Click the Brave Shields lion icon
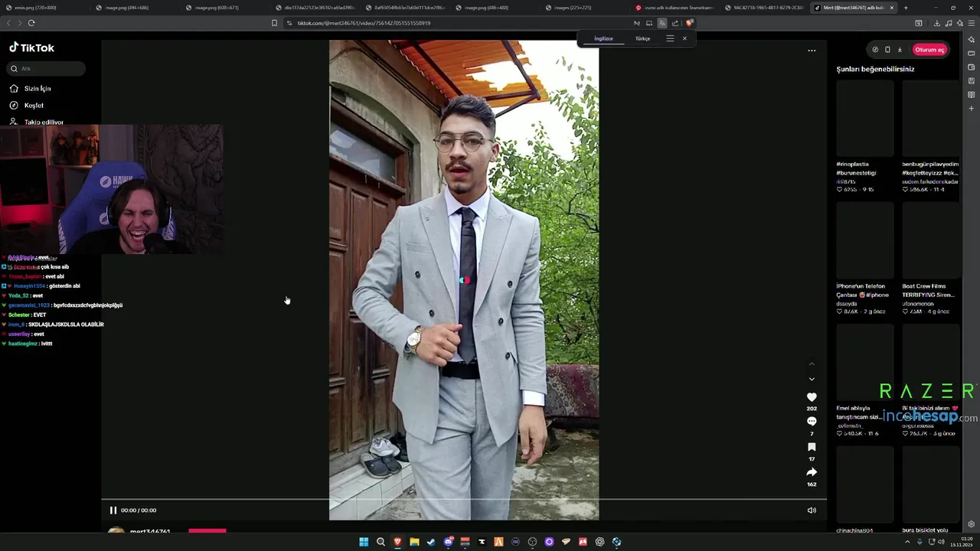The height and width of the screenshot is (551, 980). click(689, 23)
